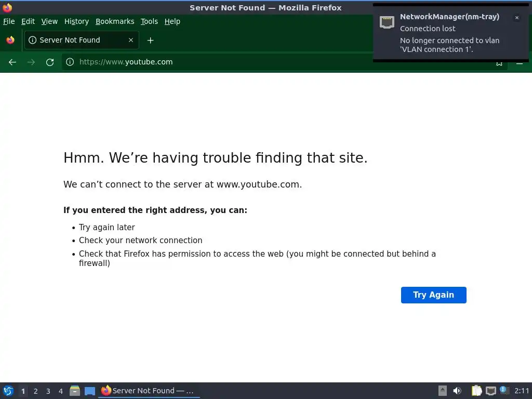Open the update notifier tray icon
This screenshot has height=399, width=532.
[503, 390]
